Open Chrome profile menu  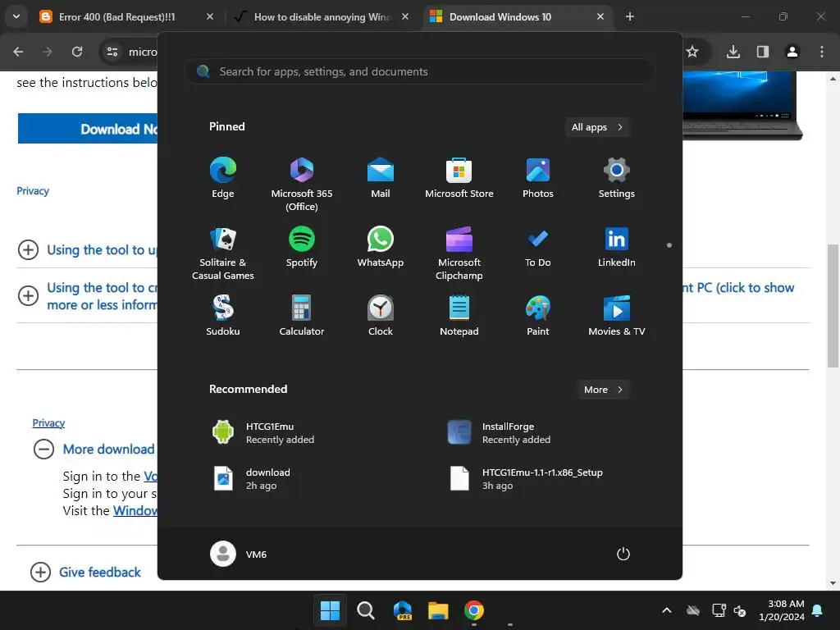pos(792,52)
